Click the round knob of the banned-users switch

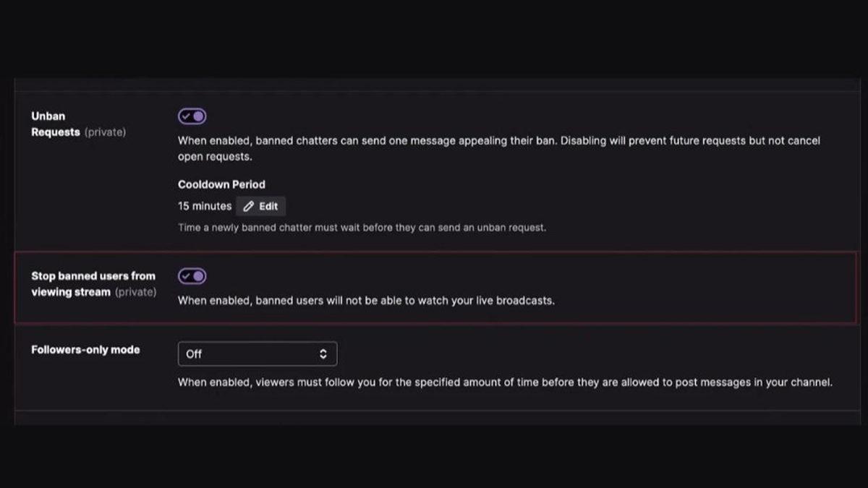[x=197, y=275]
